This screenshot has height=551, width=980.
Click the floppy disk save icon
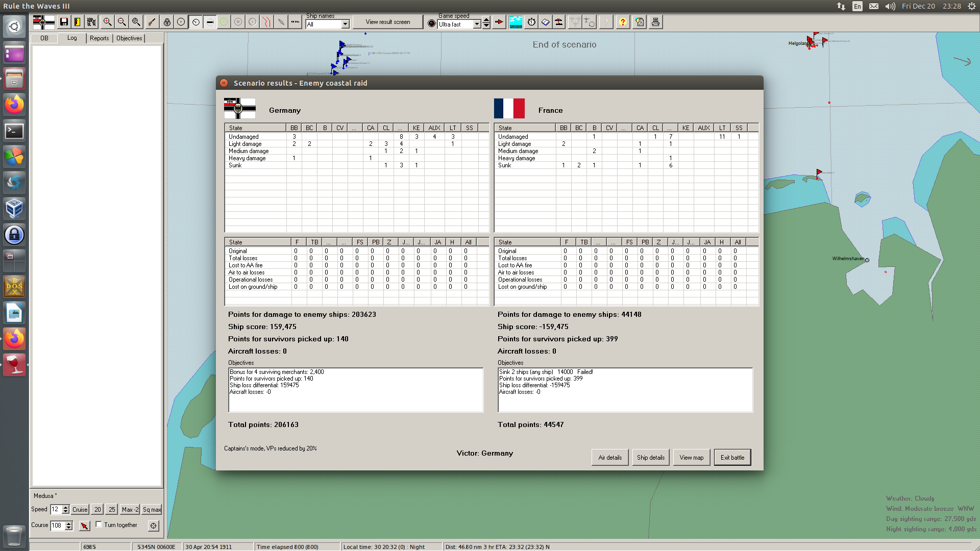[x=64, y=22]
